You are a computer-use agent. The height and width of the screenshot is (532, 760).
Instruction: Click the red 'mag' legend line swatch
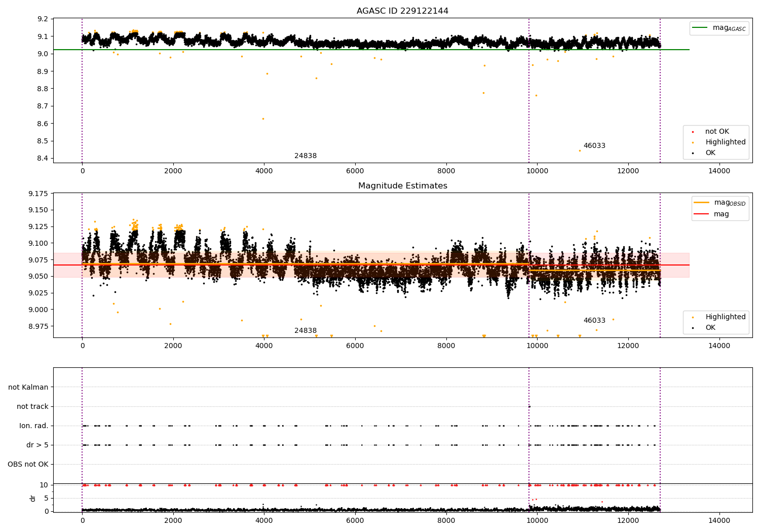[701, 214]
